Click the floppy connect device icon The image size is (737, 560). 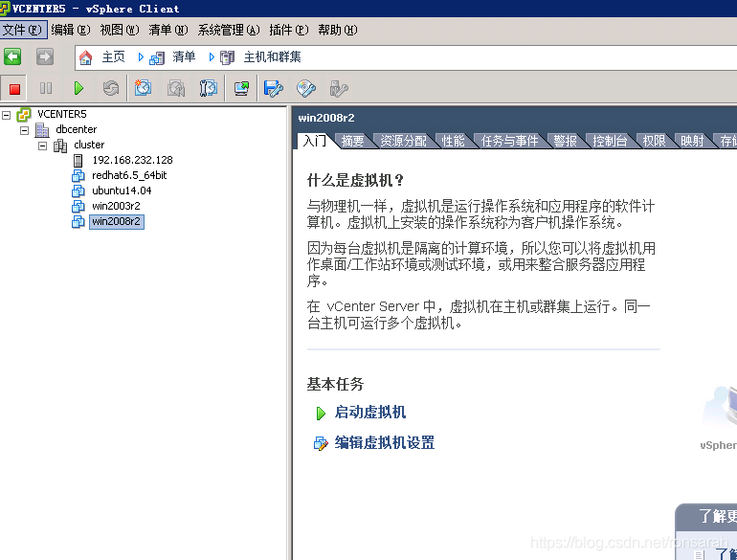point(274,88)
